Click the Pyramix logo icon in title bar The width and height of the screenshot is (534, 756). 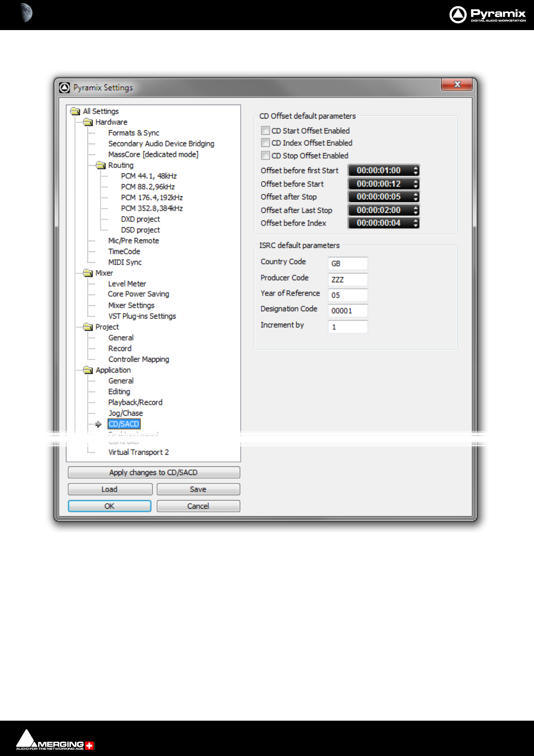pos(65,88)
